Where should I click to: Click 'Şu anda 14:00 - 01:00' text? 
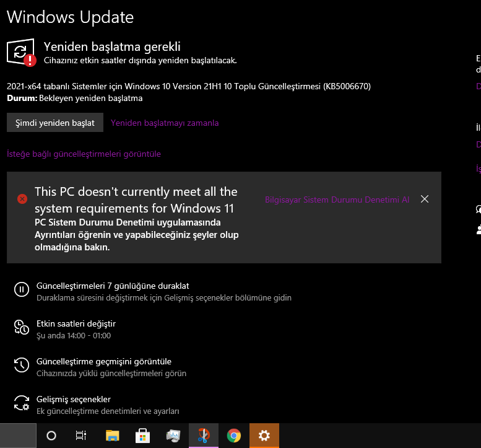74,336
